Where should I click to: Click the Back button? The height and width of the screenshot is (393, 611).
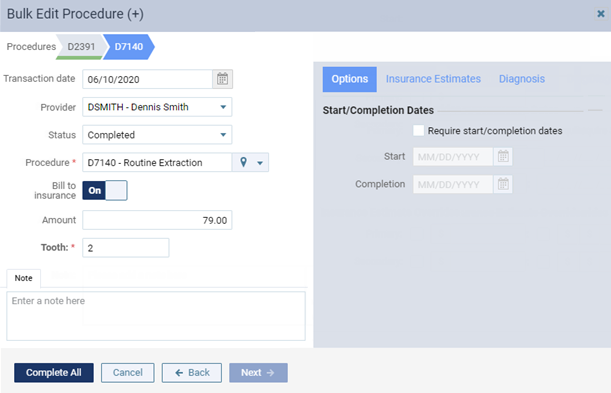192,373
